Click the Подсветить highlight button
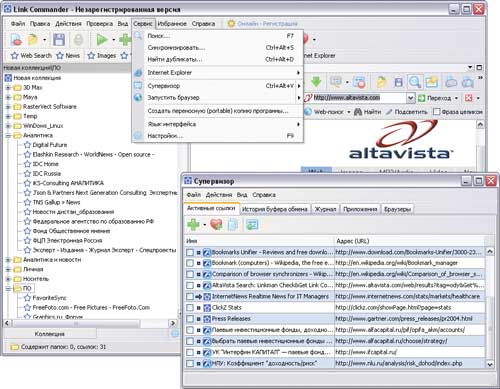The width and height of the screenshot is (500, 389). pyautogui.click(x=406, y=112)
